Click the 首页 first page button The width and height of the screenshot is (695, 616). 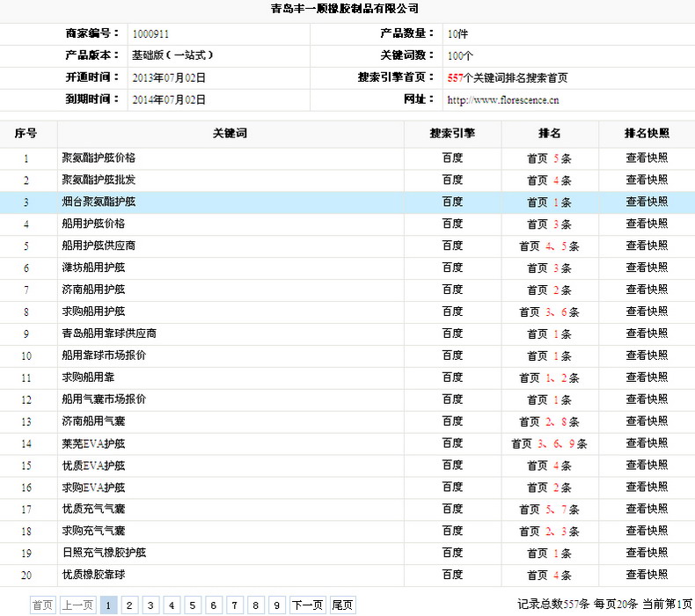[x=43, y=605]
